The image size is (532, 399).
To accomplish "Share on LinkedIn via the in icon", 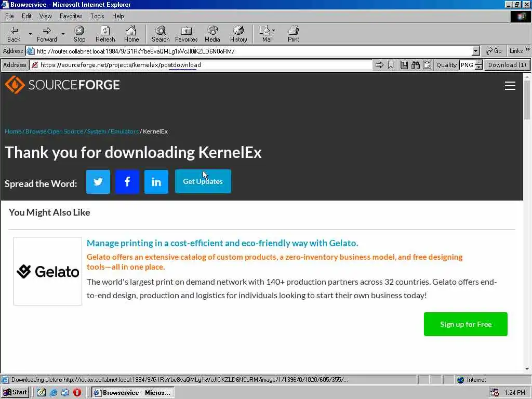I will tap(156, 181).
